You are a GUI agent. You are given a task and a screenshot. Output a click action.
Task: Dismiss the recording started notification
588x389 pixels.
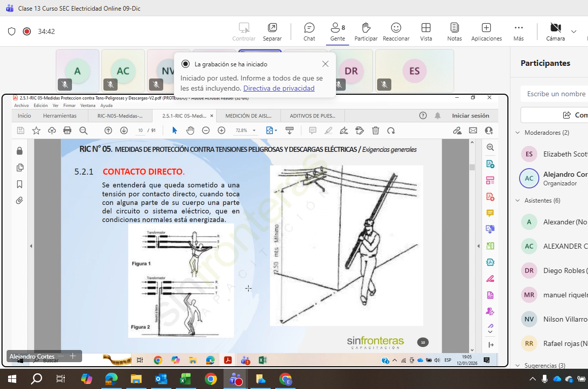tap(325, 64)
